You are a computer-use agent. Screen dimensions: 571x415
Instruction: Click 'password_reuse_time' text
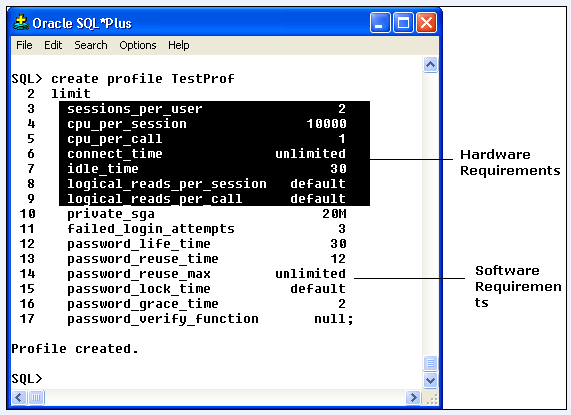point(143,259)
